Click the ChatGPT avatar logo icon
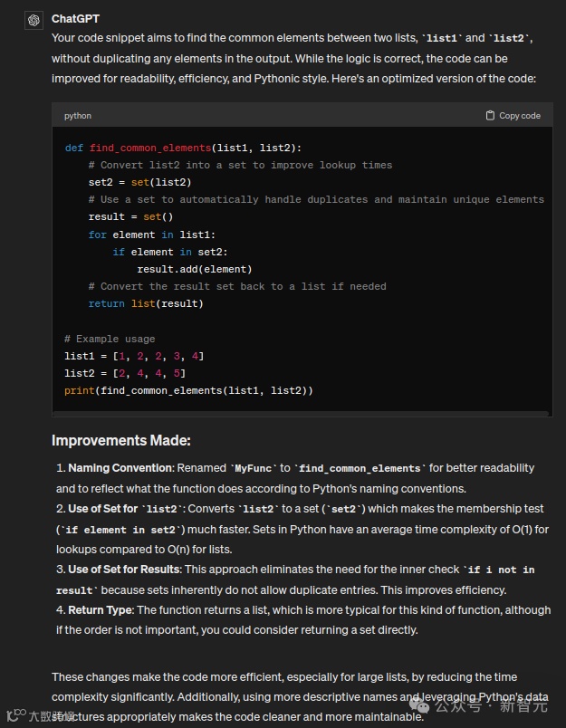 pos(34,20)
